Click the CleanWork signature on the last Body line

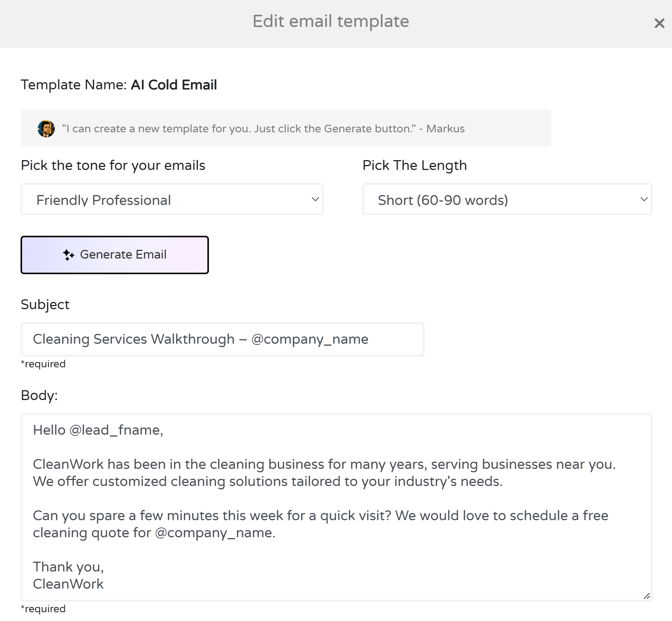point(68,584)
